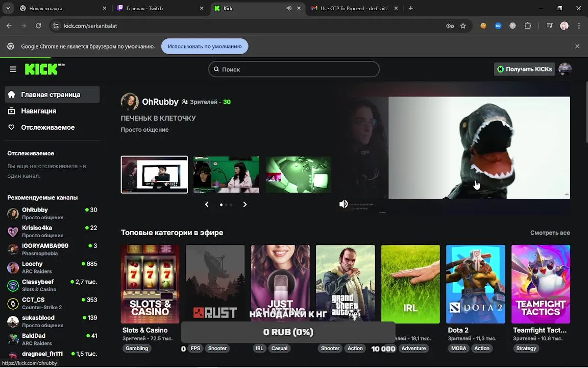
Task: Select Главная страница in sidebar
Action: click(x=52, y=95)
